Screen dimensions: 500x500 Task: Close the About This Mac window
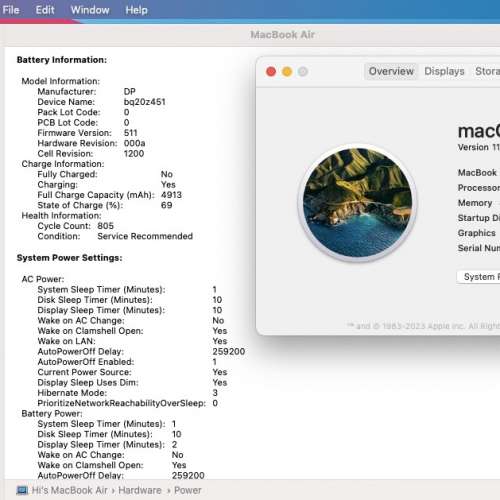[x=271, y=71]
